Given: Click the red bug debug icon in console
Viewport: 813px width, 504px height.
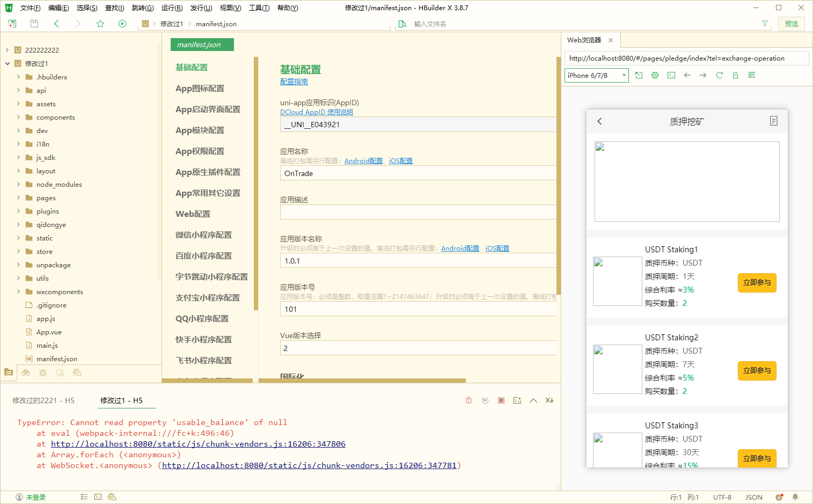Looking at the screenshot, I should click(x=469, y=400).
